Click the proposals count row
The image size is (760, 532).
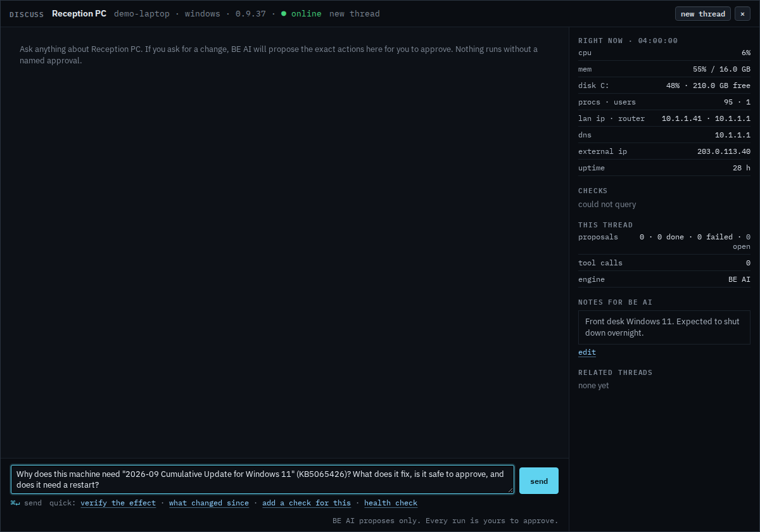(664, 241)
